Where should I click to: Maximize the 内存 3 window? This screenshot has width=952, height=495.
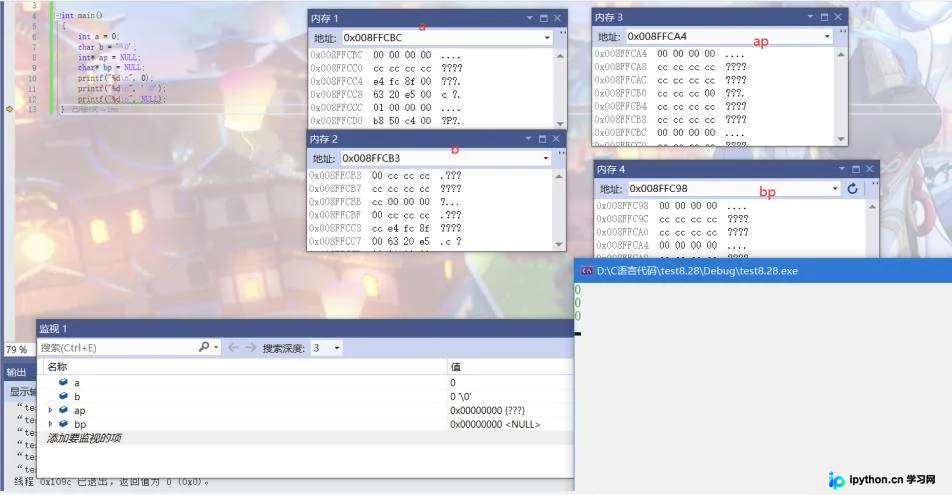pyautogui.click(x=824, y=17)
